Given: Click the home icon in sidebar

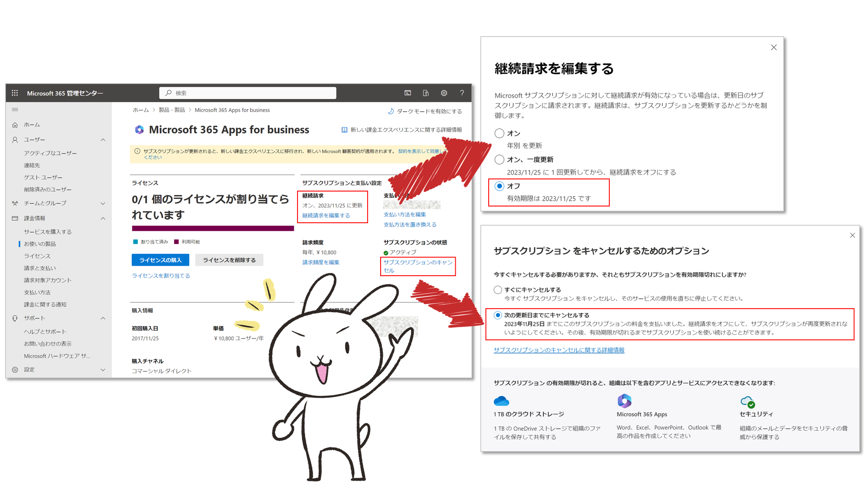Looking at the screenshot, I should pyautogui.click(x=15, y=125).
